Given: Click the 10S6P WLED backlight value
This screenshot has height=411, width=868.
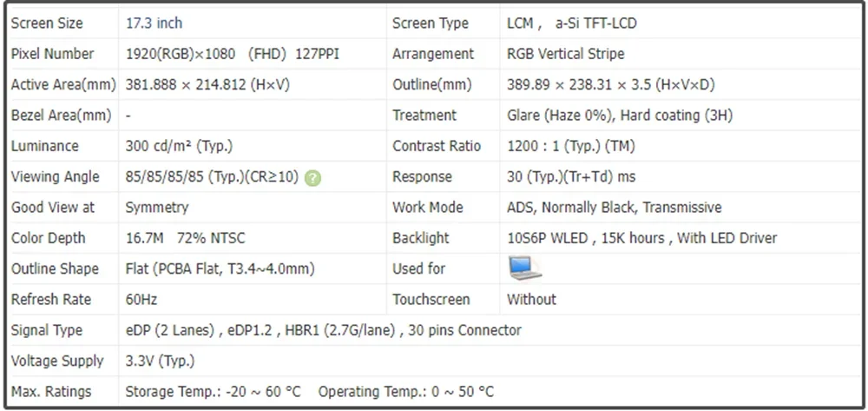Looking at the screenshot, I should [641, 238].
